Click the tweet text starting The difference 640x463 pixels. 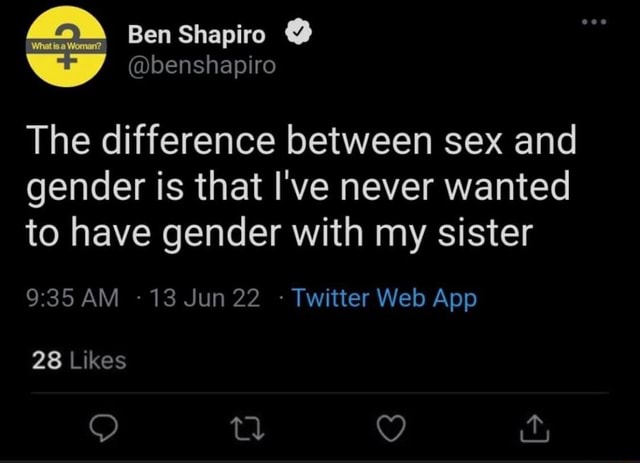tap(301, 186)
